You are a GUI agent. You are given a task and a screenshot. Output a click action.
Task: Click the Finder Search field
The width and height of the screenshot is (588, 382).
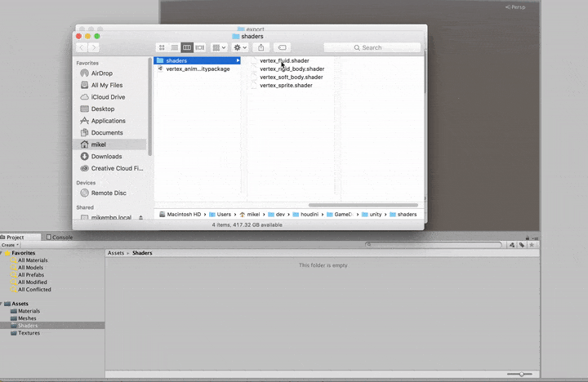pyautogui.click(x=372, y=47)
